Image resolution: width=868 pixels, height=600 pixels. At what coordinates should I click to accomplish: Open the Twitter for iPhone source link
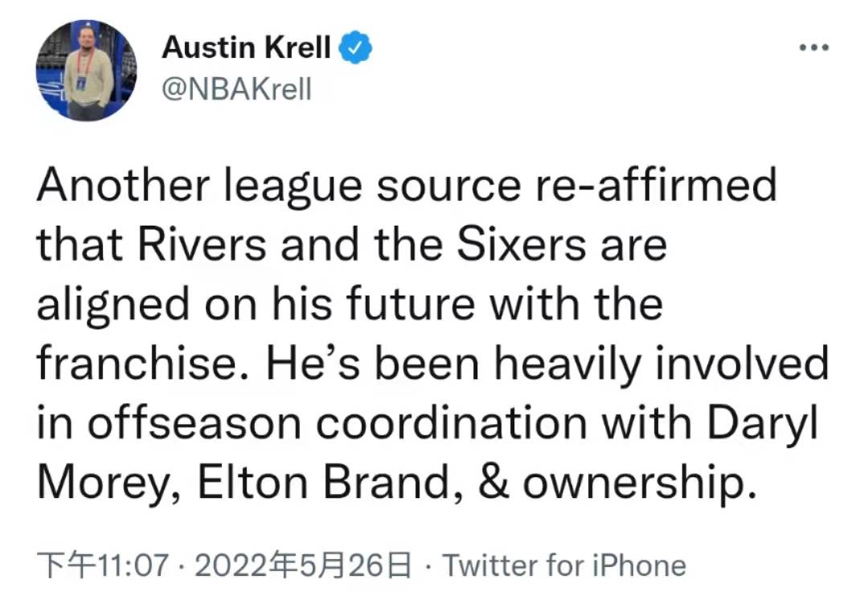click(564, 565)
